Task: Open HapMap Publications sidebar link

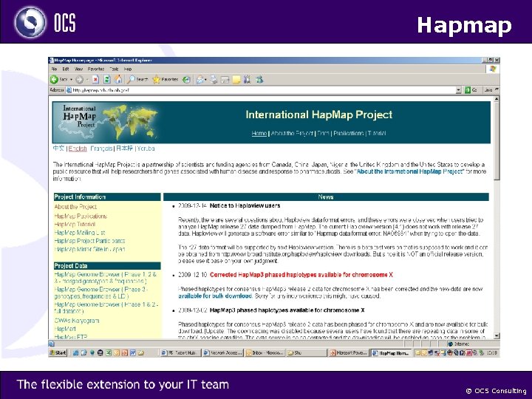Action: coord(81,216)
